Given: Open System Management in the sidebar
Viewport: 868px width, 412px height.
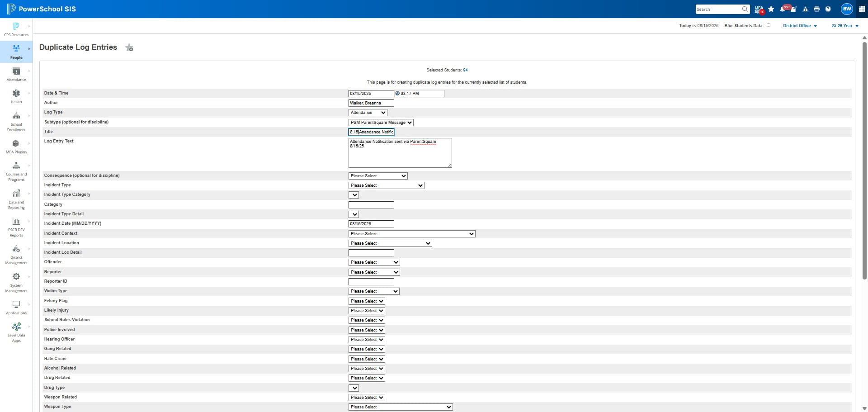Looking at the screenshot, I should pyautogui.click(x=16, y=283).
